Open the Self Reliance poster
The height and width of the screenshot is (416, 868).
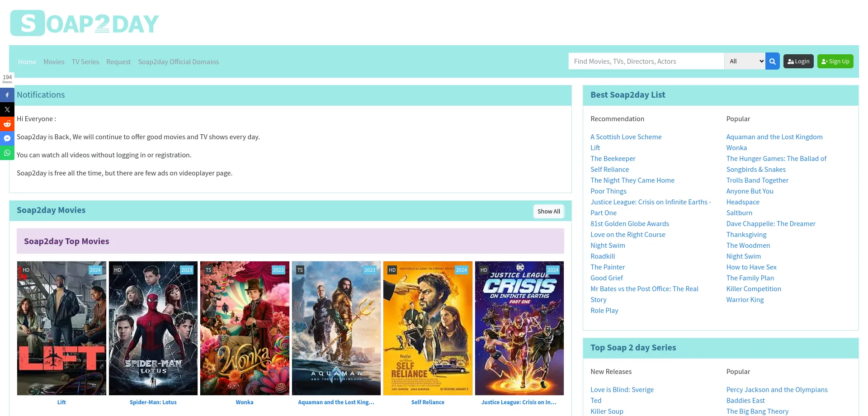coord(428,328)
